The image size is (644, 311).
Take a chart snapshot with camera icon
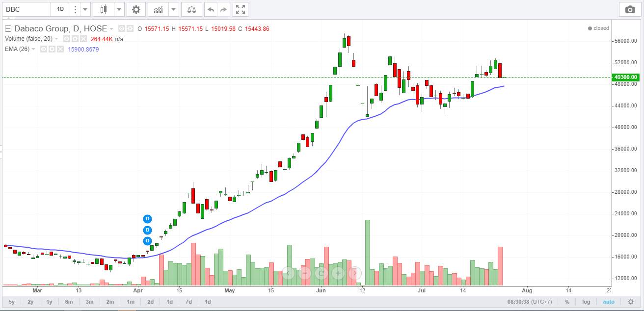[x=630, y=9]
